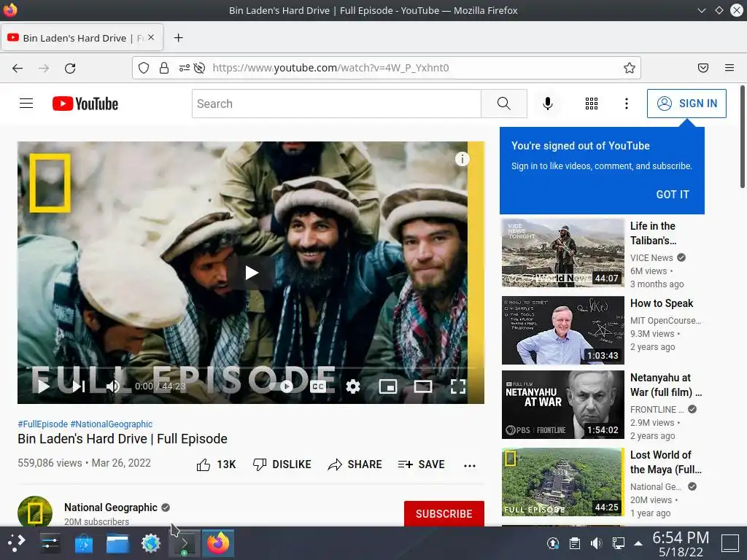The image size is (747, 560).
Task: Open the Dolphin file manager icon
Action: click(x=117, y=542)
